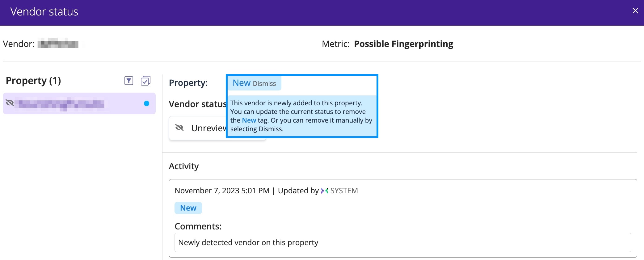This screenshot has width=644, height=260.
Task: Click the New link inside the tooltip text
Action: [249, 120]
